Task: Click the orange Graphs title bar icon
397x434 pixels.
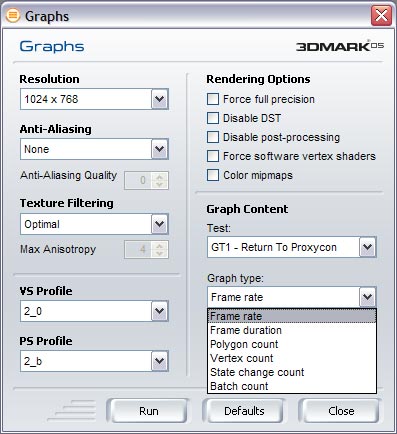Action: (13, 16)
